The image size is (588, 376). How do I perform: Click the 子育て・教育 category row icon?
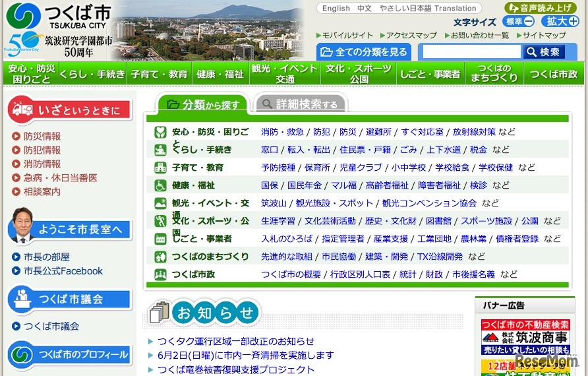pos(160,168)
